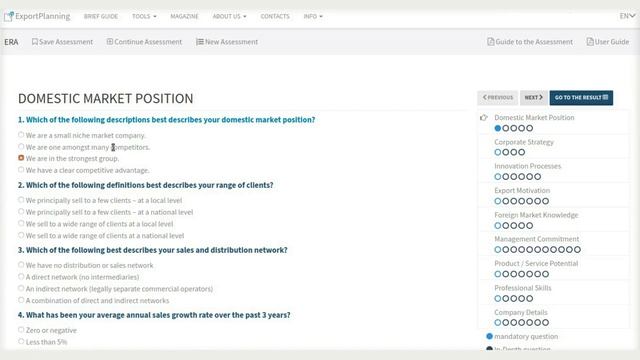Image resolution: width=640 pixels, height=360 pixels.
Task: Select 'We are one amongst many competitors'
Action: (21, 147)
